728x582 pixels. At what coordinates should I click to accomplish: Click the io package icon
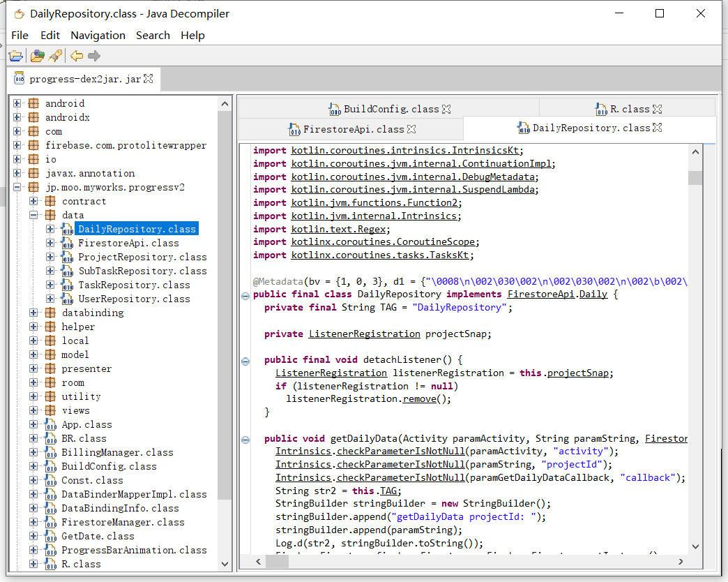(x=33, y=159)
